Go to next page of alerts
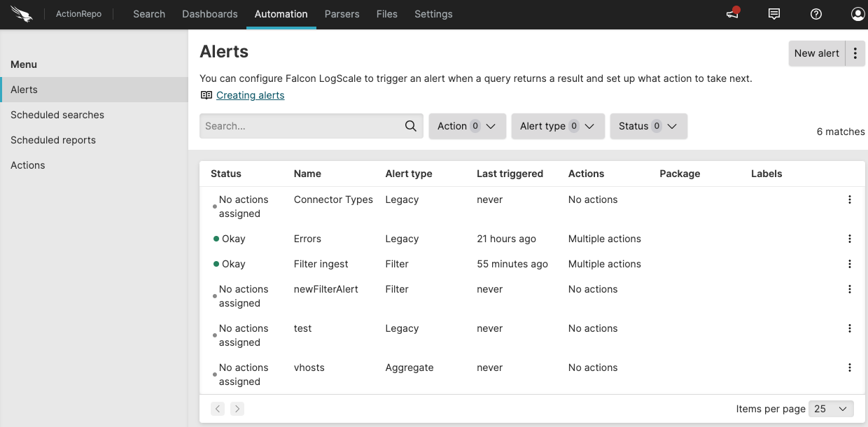The height and width of the screenshot is (427, 868). pos(237,409)
